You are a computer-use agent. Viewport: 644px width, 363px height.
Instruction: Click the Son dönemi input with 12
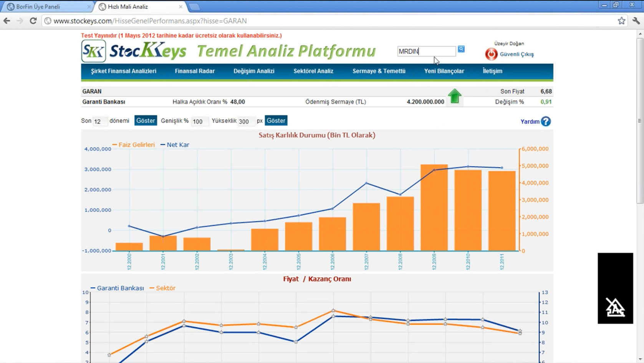tap(100, 121)
